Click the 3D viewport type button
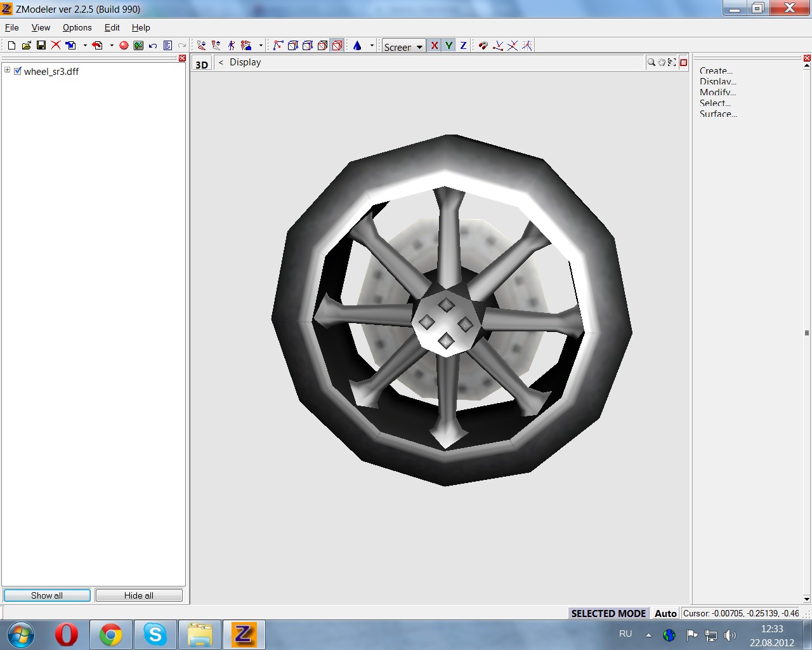 click(202, 64)
